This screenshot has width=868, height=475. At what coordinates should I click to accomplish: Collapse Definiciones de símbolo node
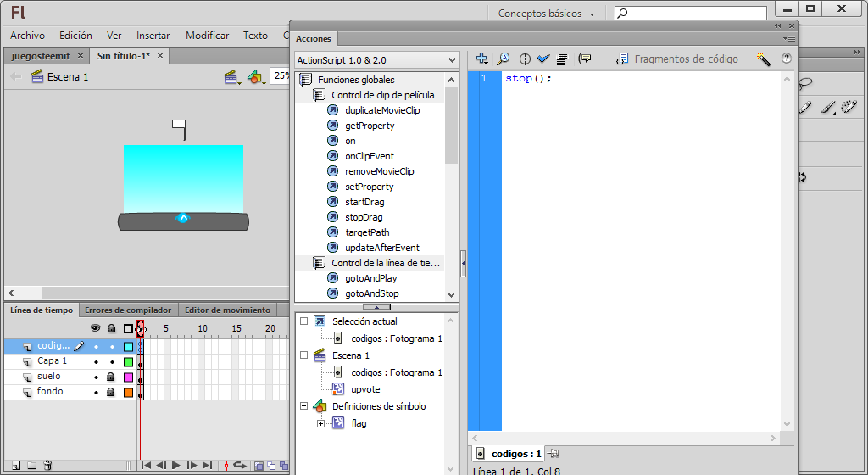304,405
